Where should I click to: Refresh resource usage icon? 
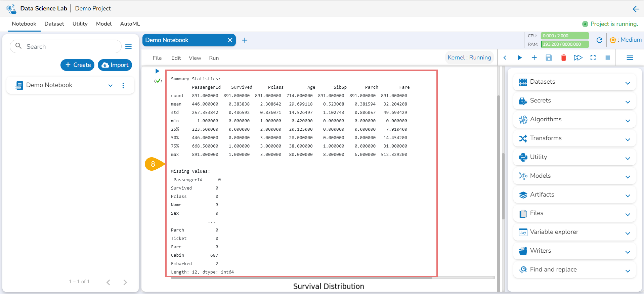[599, 40]
